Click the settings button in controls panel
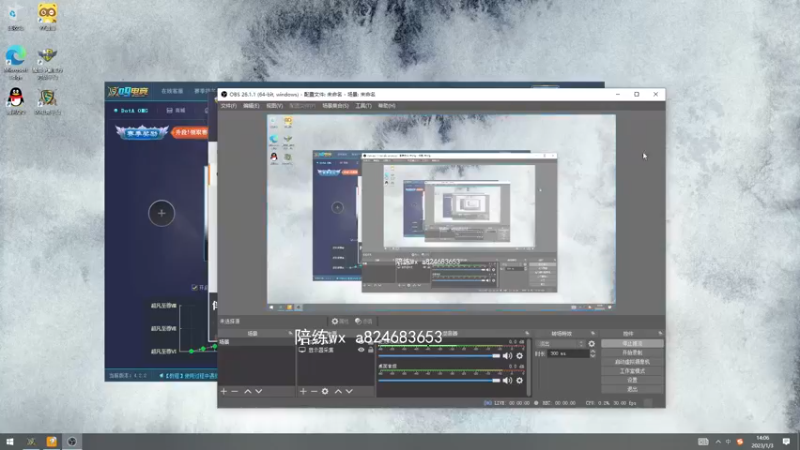This screenshot has width=800, height=450. (x=632, y=380)
